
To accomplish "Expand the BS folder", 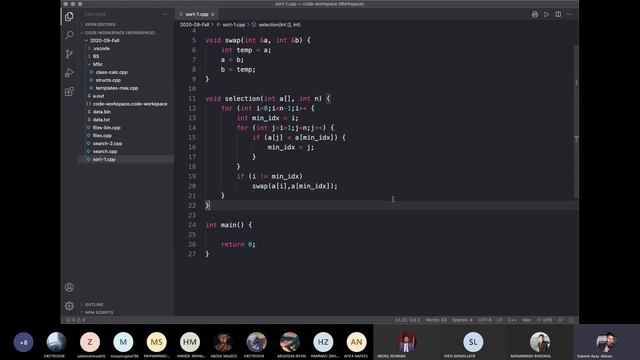I will coord(126,56).
